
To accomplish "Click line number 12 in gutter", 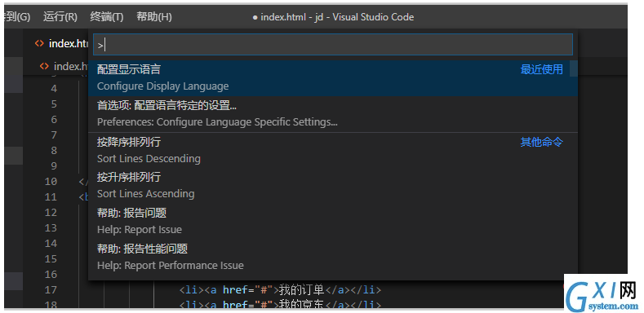I will [x=51, y=213].
